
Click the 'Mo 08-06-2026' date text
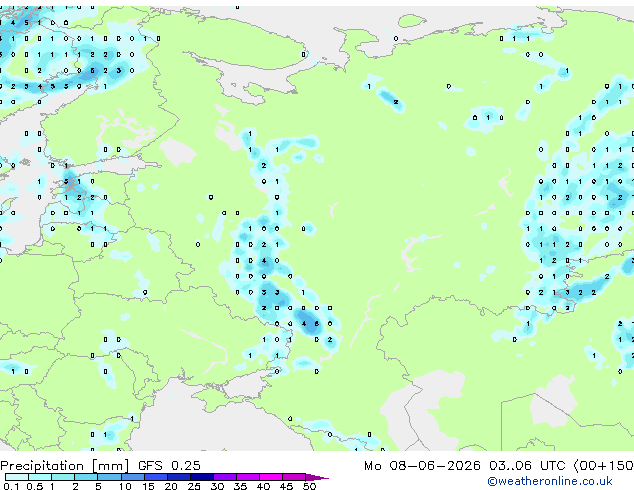click(422, 466)
